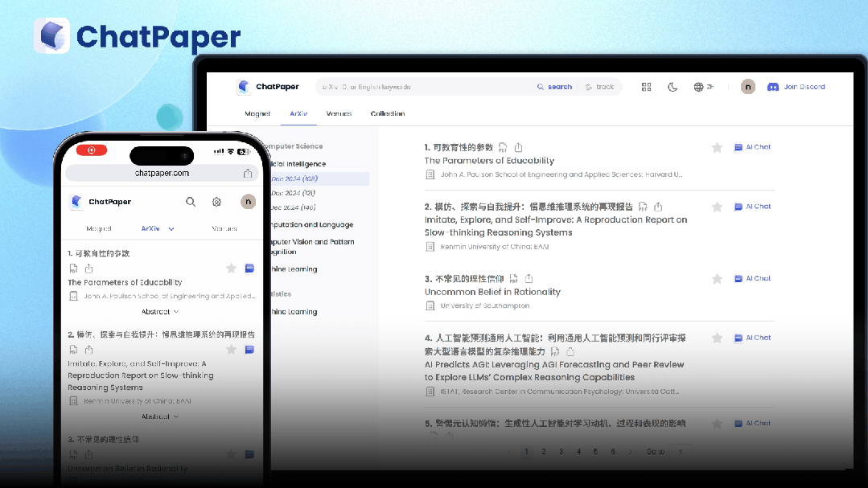Open The Parameters of Educability title on desktop
Screen dimensions: 868x488
[x=489, y=161]
